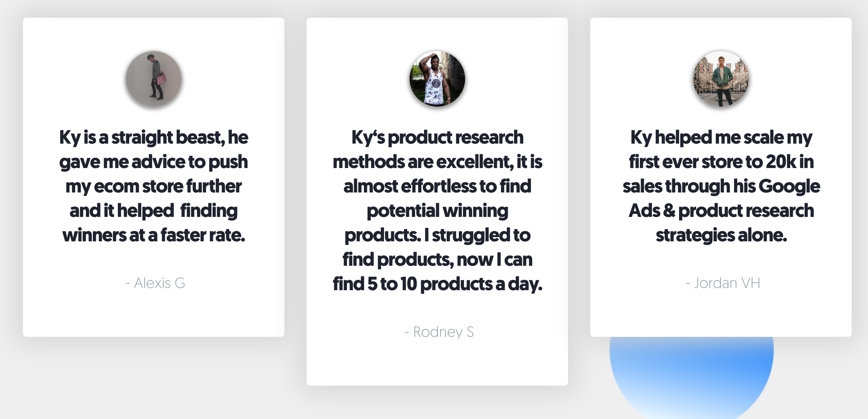This screenshot has width=868, height=419.
Task: Click Rodney S's circular avatar photo
Action: coord(437,79)
